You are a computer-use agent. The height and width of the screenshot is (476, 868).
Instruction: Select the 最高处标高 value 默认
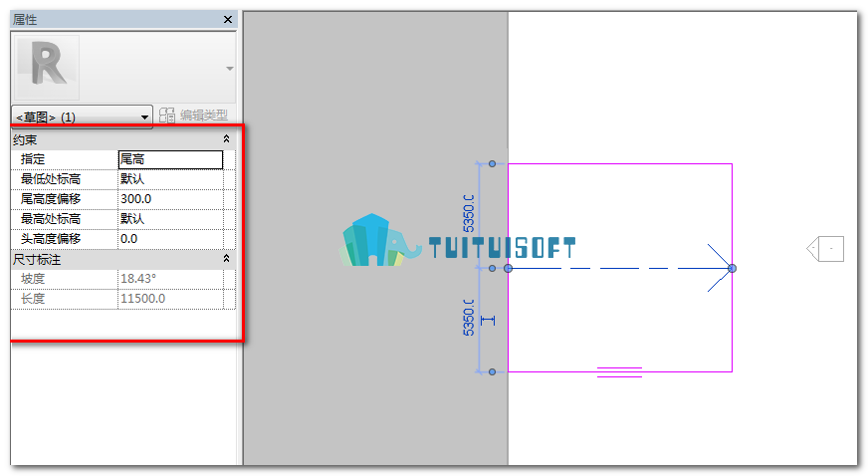pos(170,219)
